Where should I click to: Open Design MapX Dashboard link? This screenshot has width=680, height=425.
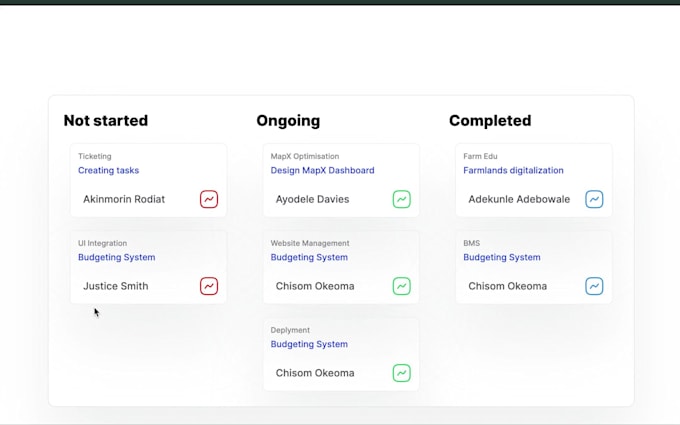click(322, 171)
